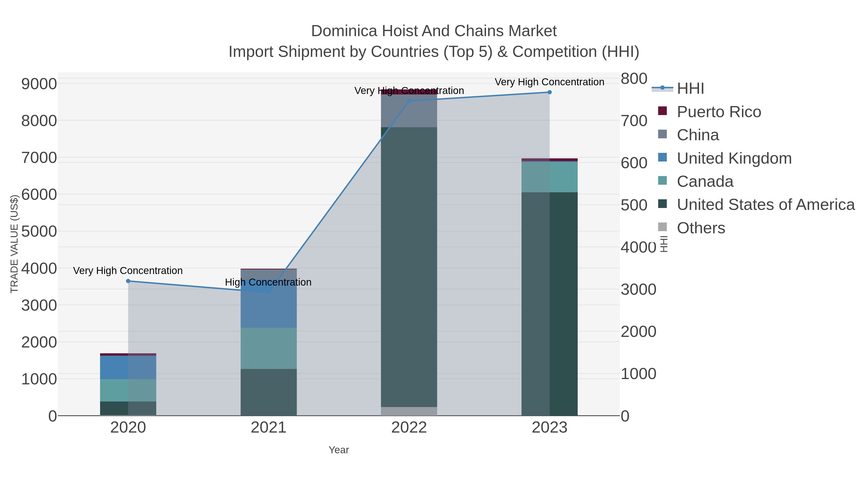868x488 pixels.
Task: Click the 'TRADE VALUE (US$)' axis title
Action: pos(14,244)
